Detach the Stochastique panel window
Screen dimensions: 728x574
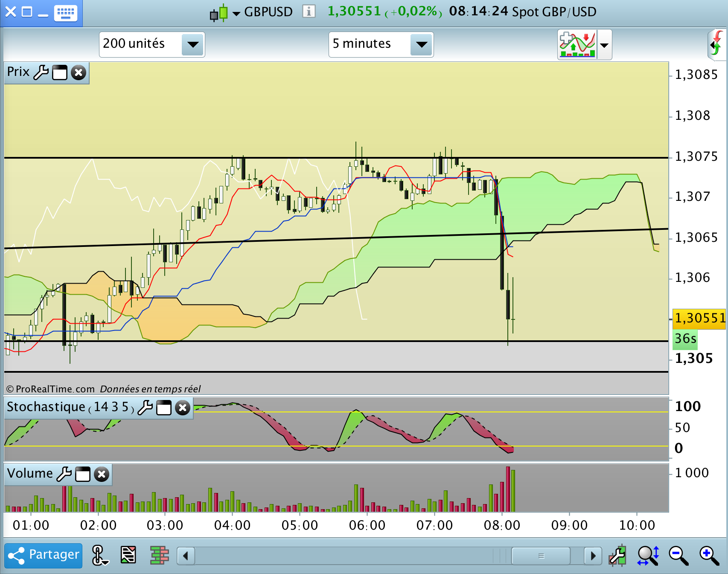pyautogui.click(x=164, y=408)
